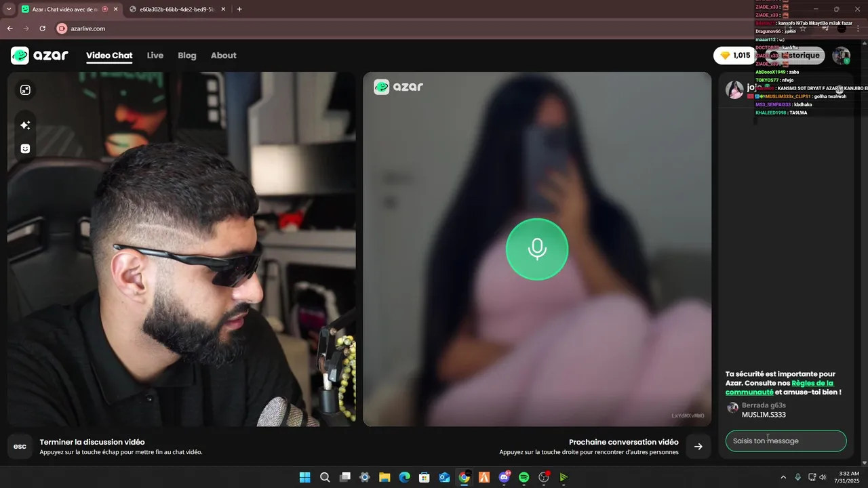Unmute with the green microphone button
Viewport: 868px width, 488px height.
pyautogui.click(x=537, y=249)
